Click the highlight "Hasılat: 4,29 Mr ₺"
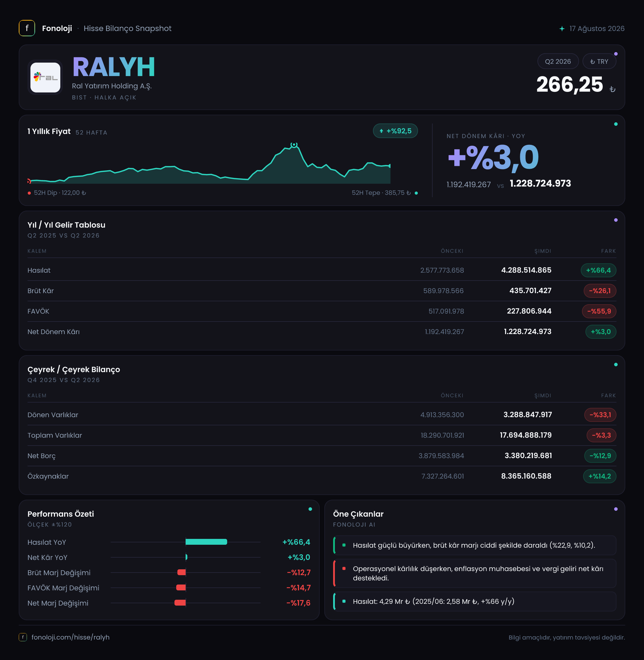Image resolution: width=644 pixels, height=660 pixels. coord(475,601)
